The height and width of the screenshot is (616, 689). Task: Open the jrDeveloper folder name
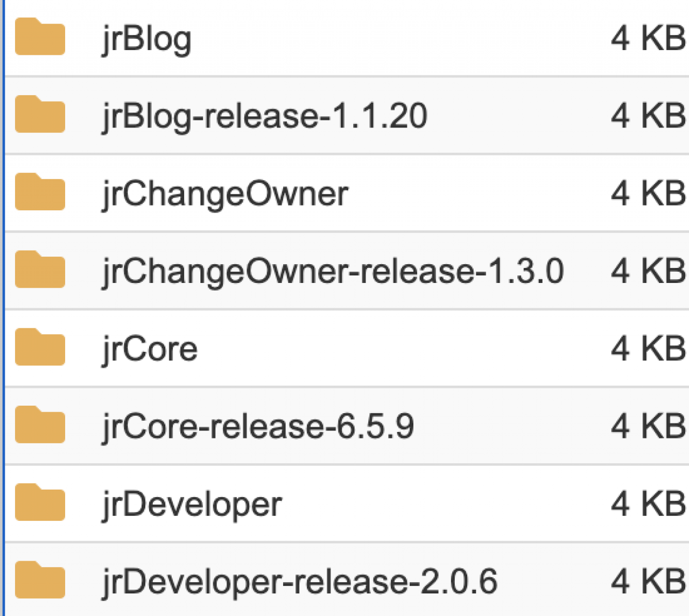pyautogui.click(x=192, y=505)
